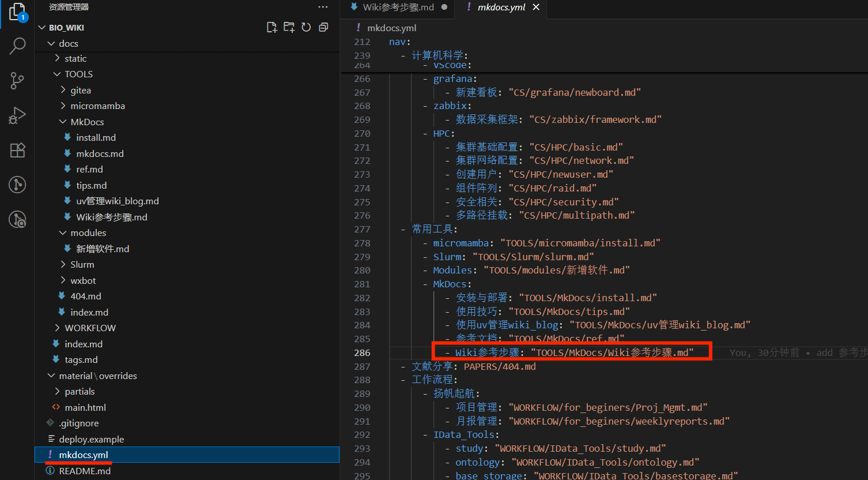This screenshot has height=480, width=868.
Task: Open the Explorer view in activity bar
Action: pyautogui.click(x=17, y=13)
